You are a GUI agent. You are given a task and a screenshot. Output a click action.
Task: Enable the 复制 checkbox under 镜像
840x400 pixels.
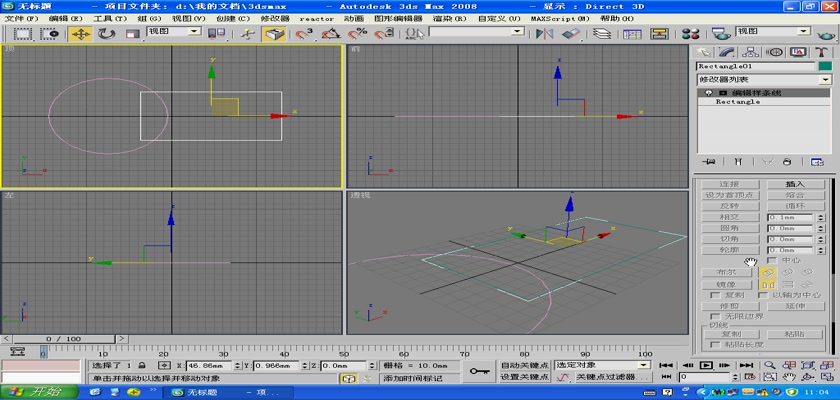coord(714,295)
